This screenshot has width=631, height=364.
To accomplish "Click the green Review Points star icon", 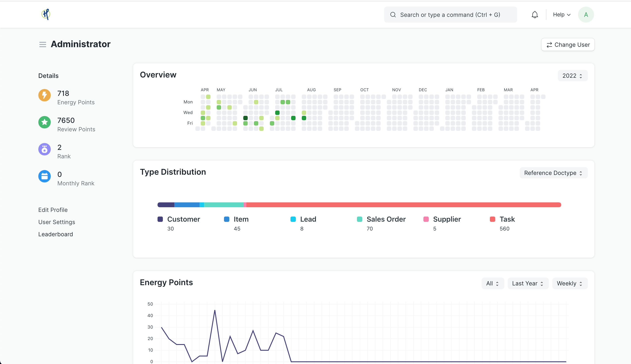I will pyautogui.click(x=45, y=122).
